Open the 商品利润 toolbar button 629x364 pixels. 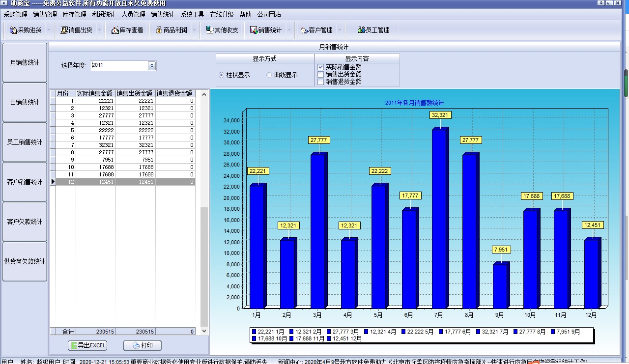pos(172,30)
